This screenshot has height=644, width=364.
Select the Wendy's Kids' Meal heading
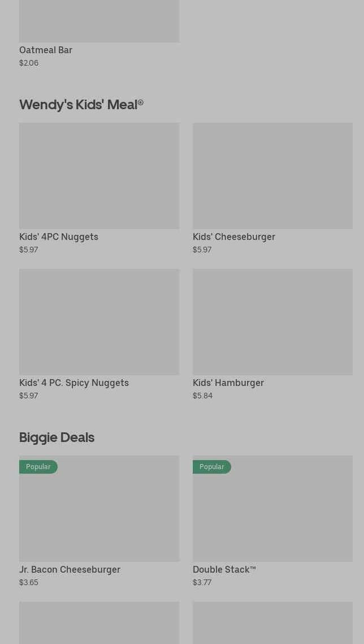click(81, 105)
